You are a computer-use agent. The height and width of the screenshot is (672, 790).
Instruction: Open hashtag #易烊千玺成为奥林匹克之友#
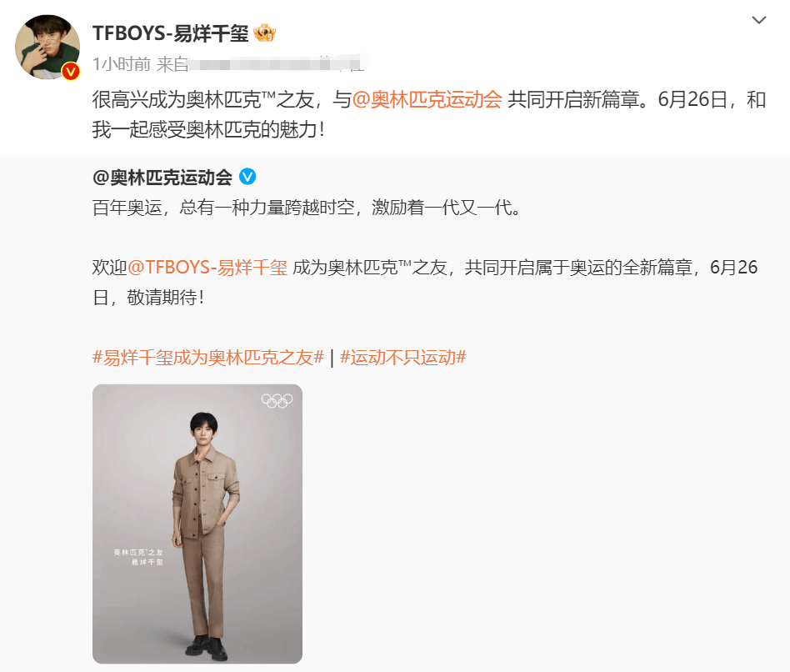click(x=208, y=358)
